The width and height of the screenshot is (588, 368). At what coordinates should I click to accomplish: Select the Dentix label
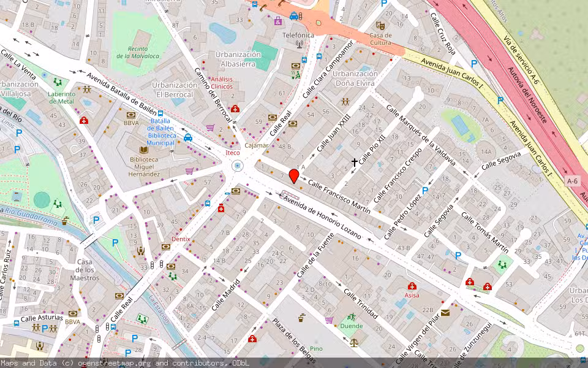[181, 239]
